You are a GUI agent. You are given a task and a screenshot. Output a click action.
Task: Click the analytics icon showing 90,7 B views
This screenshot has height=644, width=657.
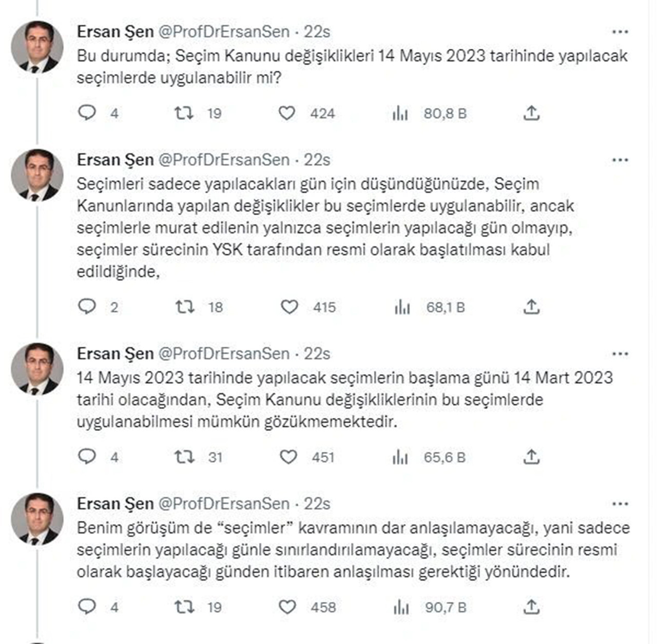401,608
